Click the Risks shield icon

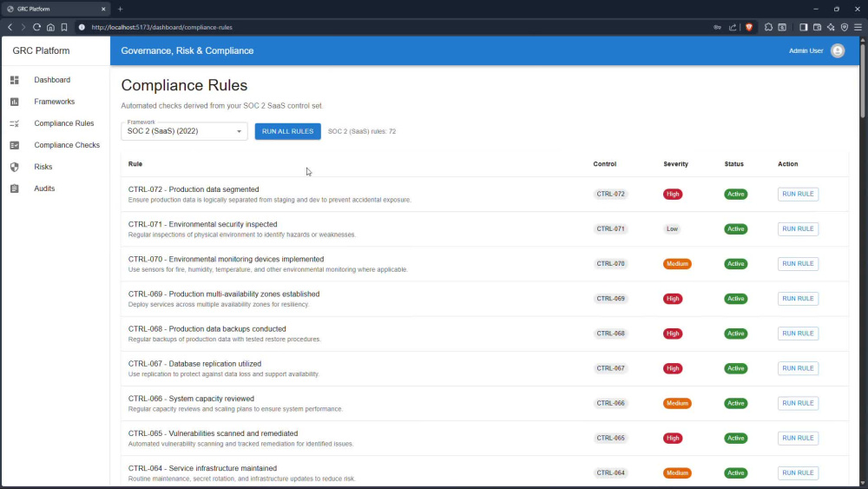[15, 167]
